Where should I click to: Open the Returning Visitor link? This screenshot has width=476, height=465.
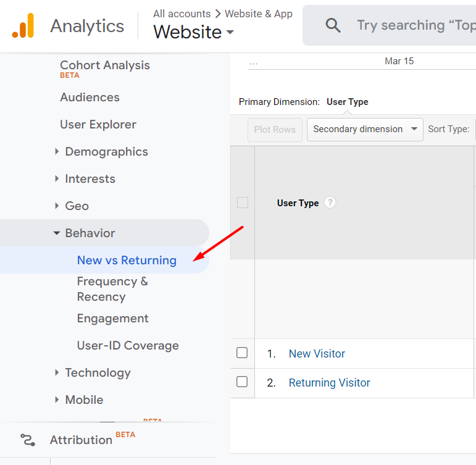coord(330,383)
